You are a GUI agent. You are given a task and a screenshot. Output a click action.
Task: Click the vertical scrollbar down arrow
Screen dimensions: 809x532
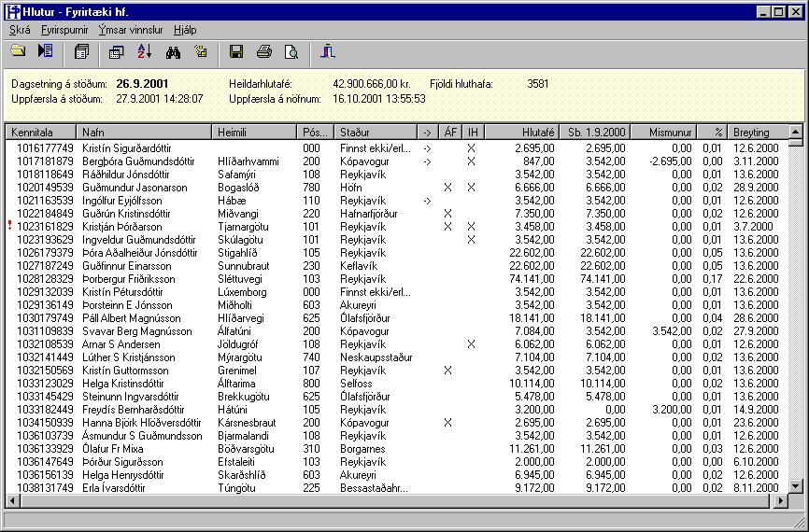click(x=795, y=486)
